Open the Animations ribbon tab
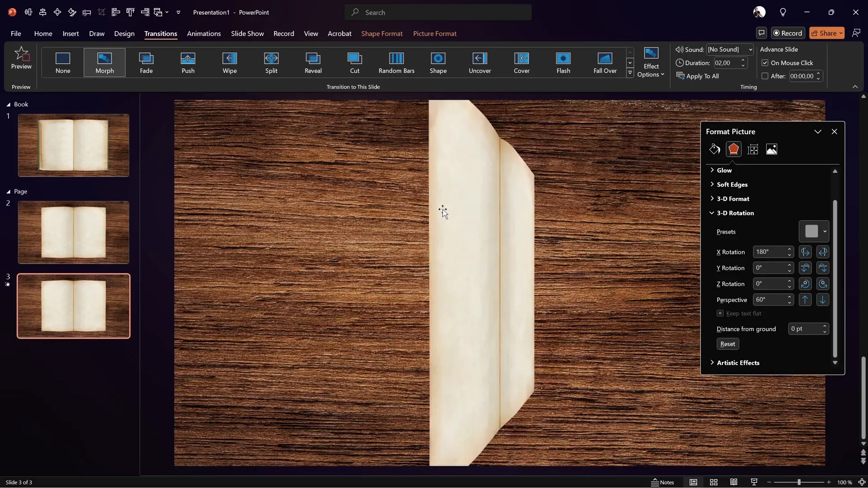Image resolution: width=868 pixels, height=488 pixels. [204, 33]
